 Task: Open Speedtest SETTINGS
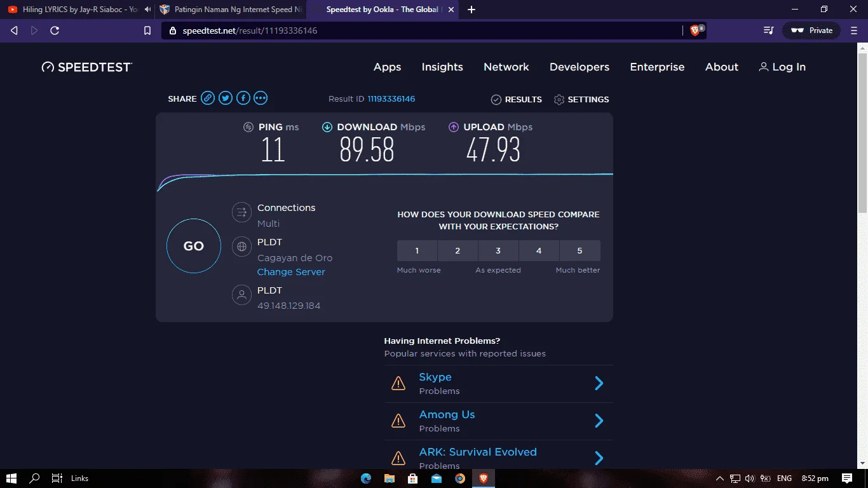(x=581, y=99)
